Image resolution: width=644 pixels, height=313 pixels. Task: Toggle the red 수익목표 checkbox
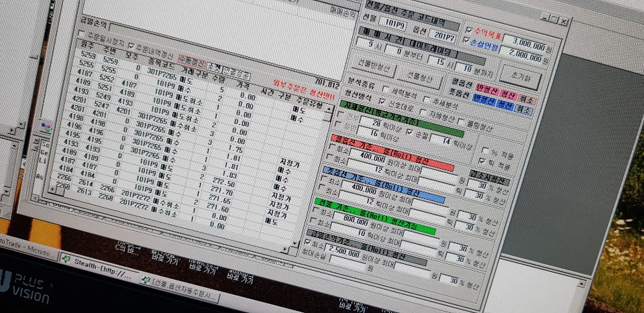tap(470, 30)
